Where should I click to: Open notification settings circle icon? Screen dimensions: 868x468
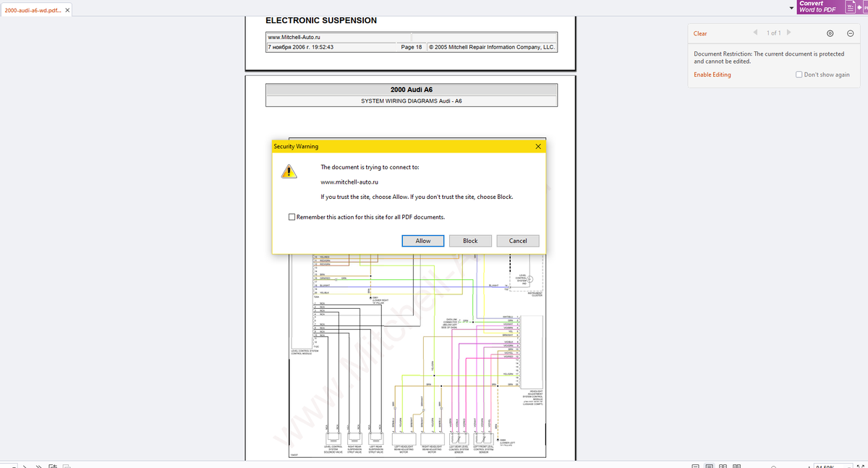click(830, 33)
